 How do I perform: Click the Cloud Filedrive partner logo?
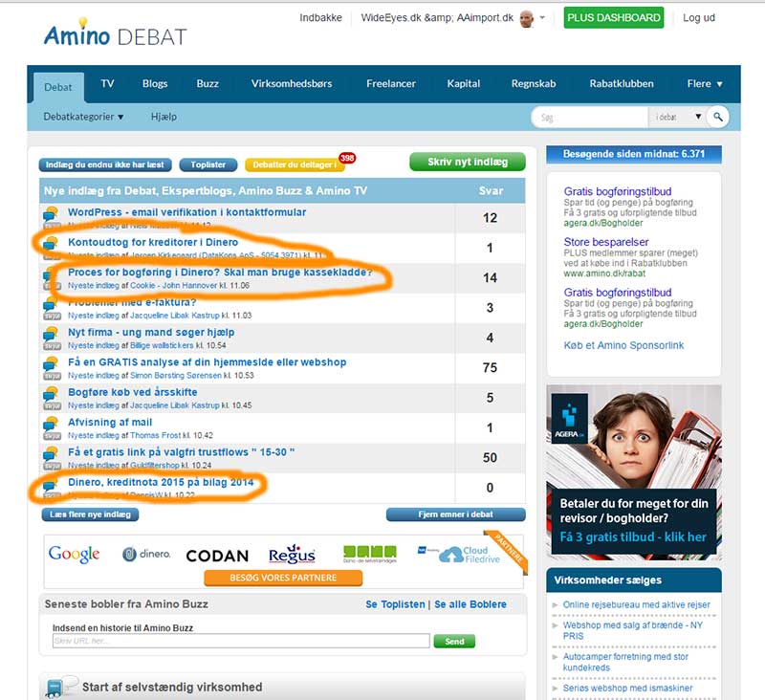click(467, 554)
